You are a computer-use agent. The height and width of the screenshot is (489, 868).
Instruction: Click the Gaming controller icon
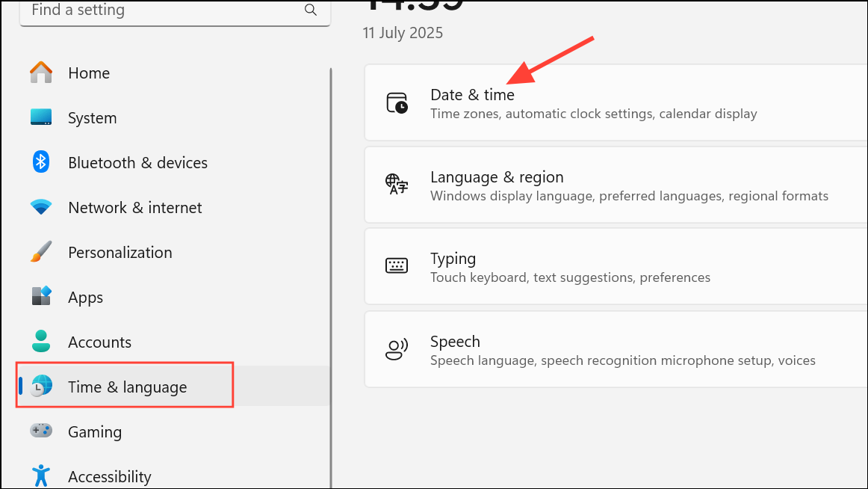[41, 431]
